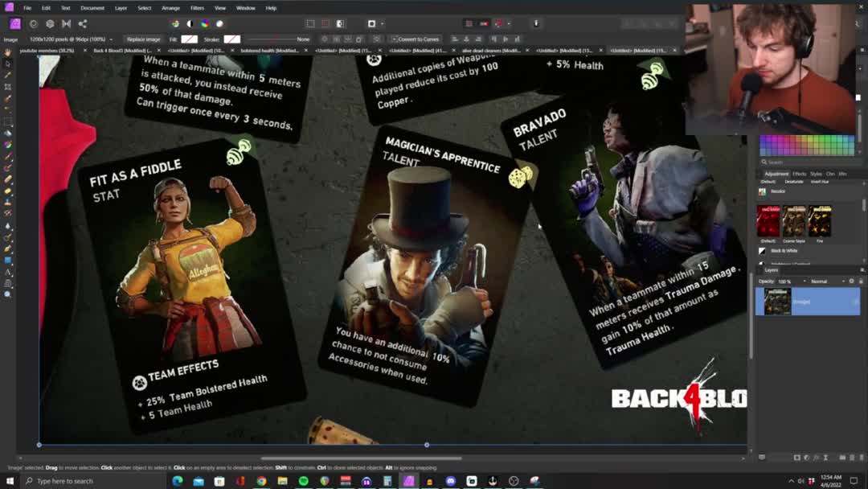Pick the Zoom magnifier tool
Viewport: 868px width, 489px height.
8,295
